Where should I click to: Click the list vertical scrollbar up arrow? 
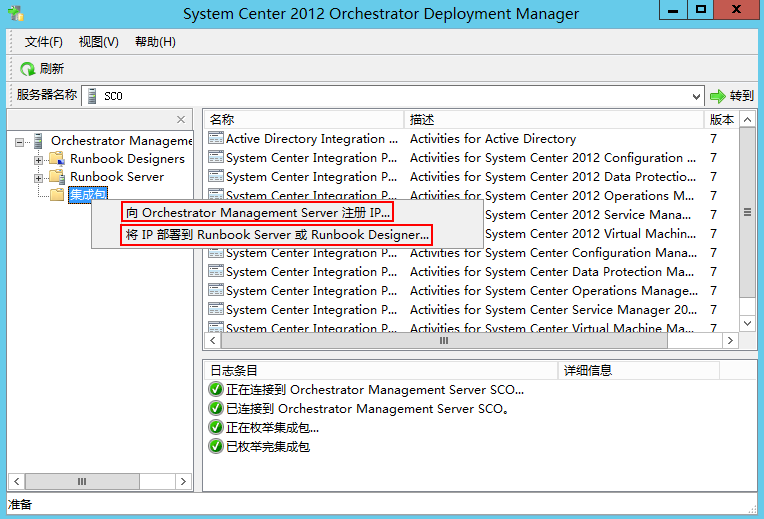[747, 119]
